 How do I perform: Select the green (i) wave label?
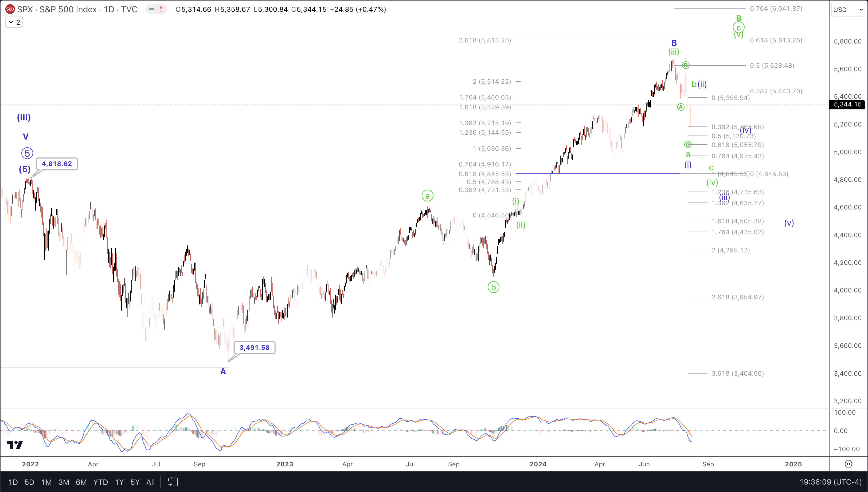(x=516, y=201)
